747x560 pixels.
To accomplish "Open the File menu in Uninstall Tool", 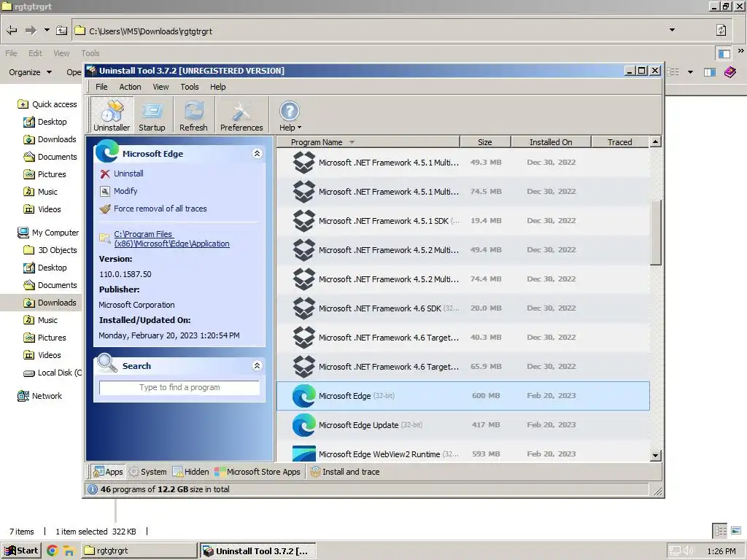I will point(101,87).
